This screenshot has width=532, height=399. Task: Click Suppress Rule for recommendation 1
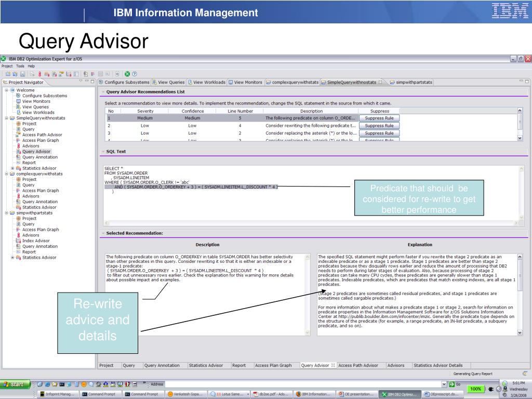(379, 118)
